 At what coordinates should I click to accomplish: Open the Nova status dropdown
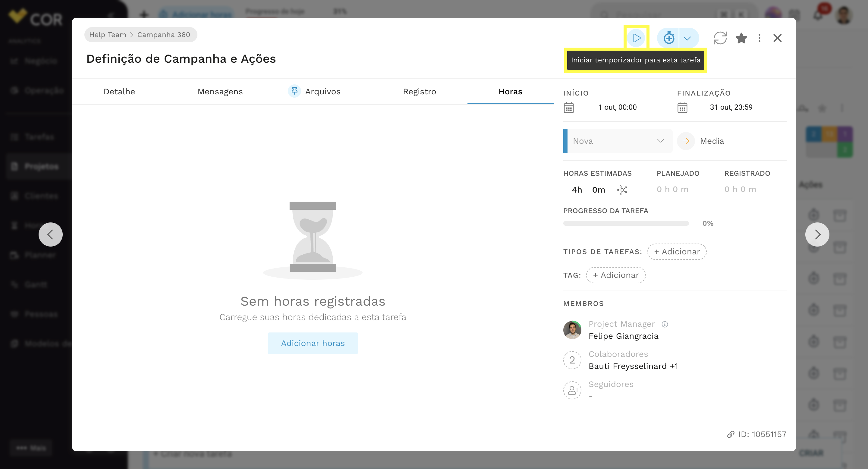tap(618, 141)
